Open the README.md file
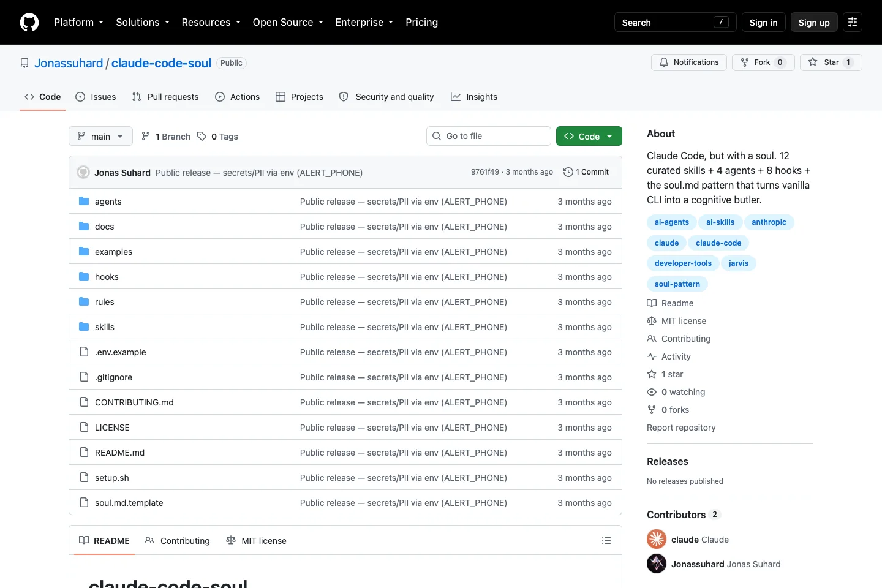This screenshot has height=588, width=882. tap(119, 453)
